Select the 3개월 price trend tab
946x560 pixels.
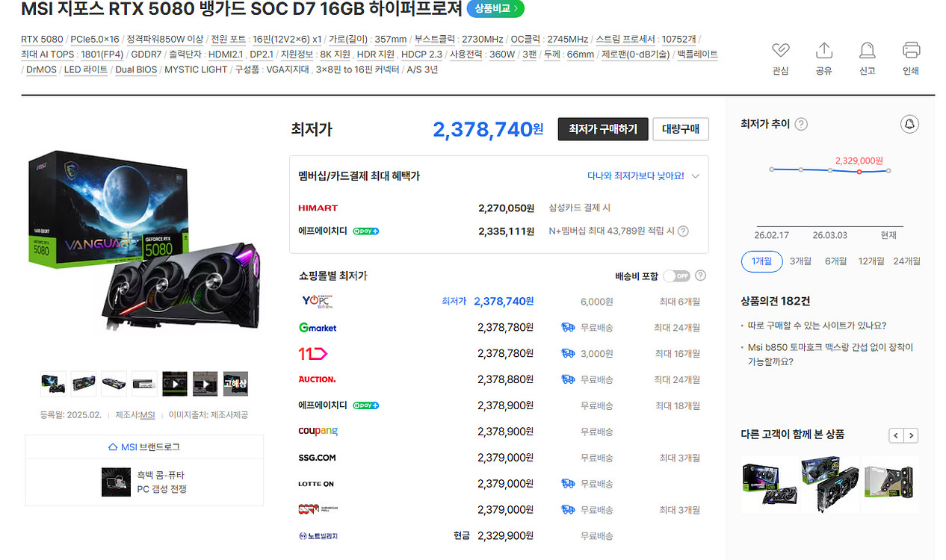click(x=800, y=261)
